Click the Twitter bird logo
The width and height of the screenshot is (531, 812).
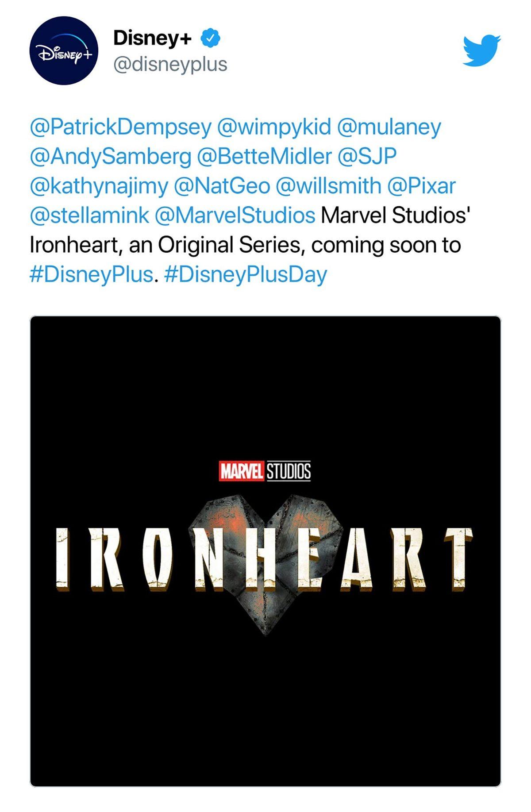pyautogui.click(x=481, y=50)
